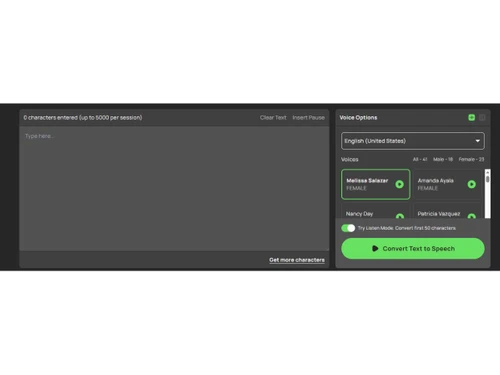Select the Melissa Salazar voice card
500x375 pixels.
click(375, 184)
